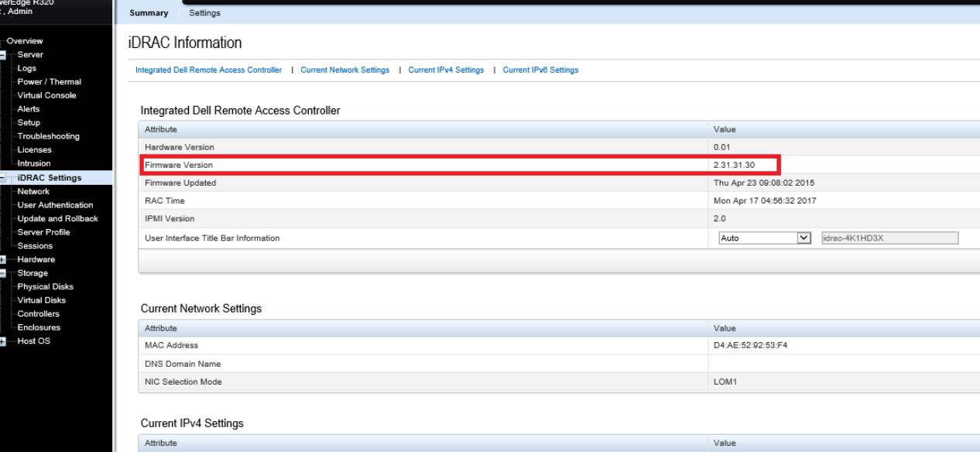Click the NIC Selection Mode value LOM1
Viewport: 980px width, 452px height.
724,382
